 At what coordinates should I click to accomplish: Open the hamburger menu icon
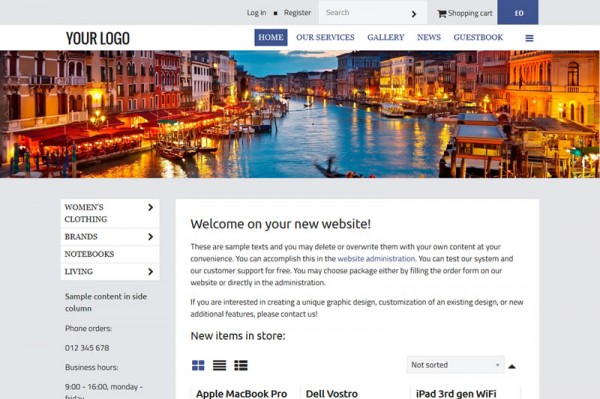point(529,38)
